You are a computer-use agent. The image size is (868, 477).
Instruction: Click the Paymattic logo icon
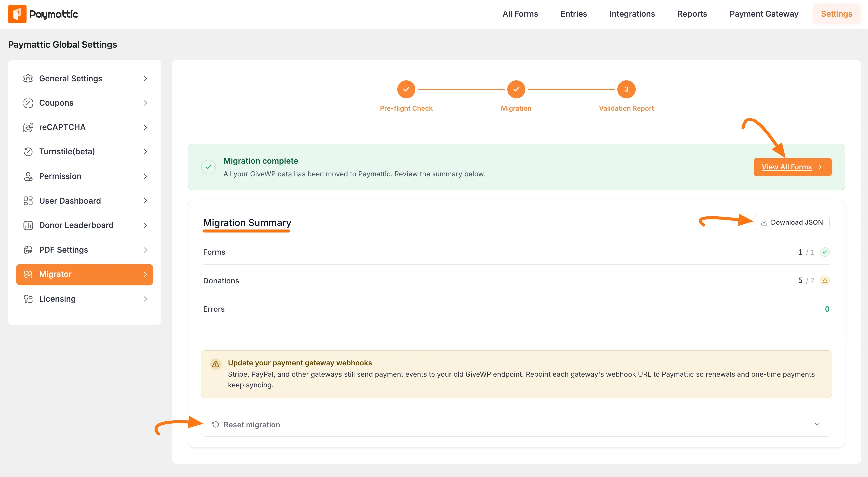[x=17, y=14]
